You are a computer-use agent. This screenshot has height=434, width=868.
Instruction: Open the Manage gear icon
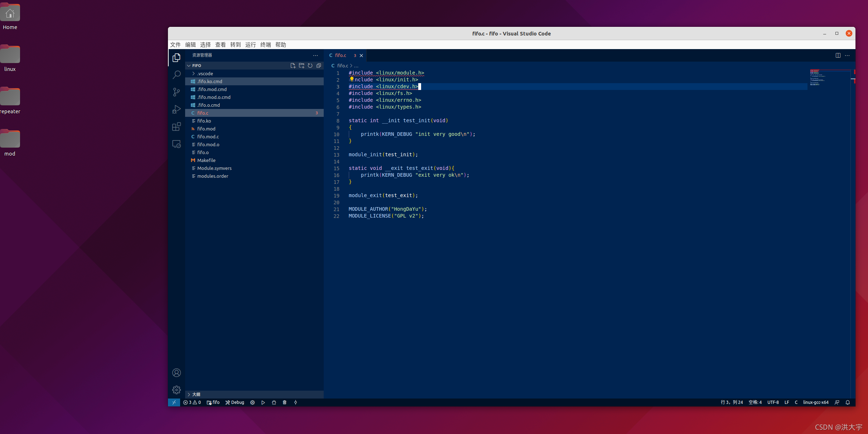pos(177,390)
